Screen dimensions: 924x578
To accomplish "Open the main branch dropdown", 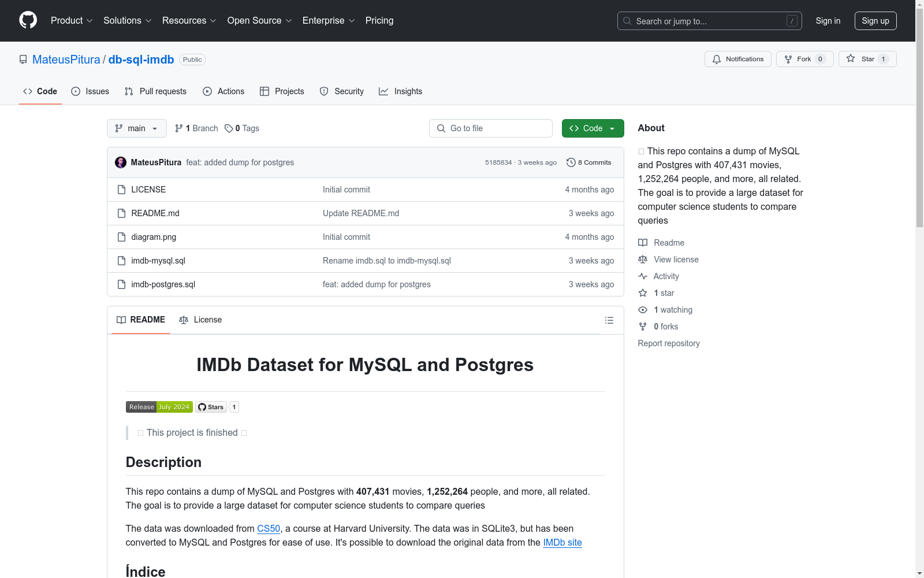I will tap(136, 128).
